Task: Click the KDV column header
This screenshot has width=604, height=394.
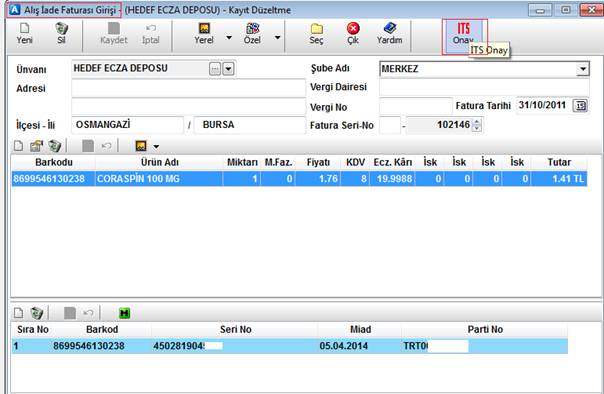Action: 355,162
